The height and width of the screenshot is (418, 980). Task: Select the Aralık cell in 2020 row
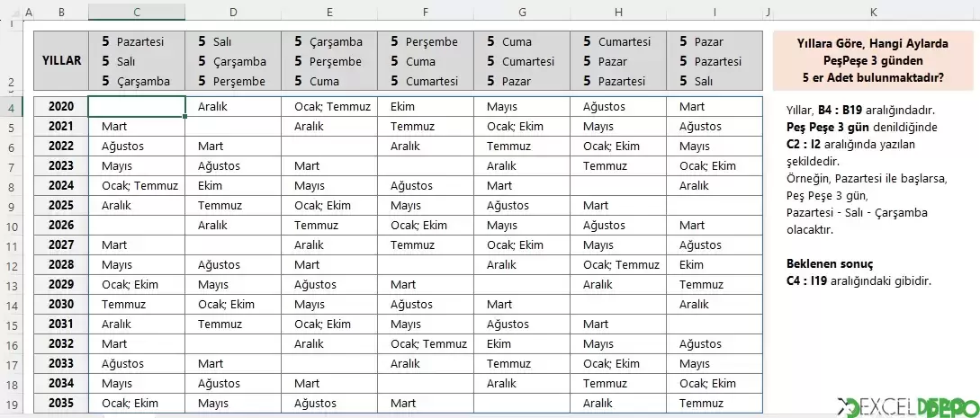click(233, 107)
